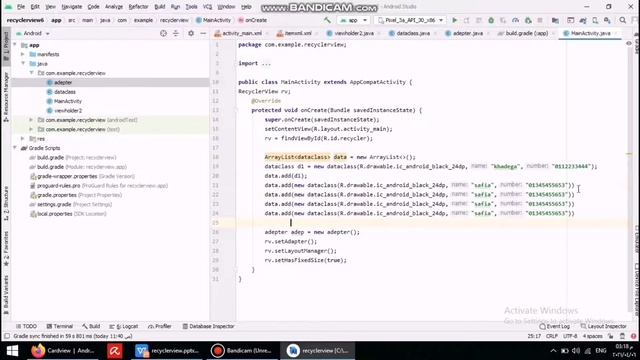Open Database Inspector tool window
640x360 pixels.
[208, 326]
